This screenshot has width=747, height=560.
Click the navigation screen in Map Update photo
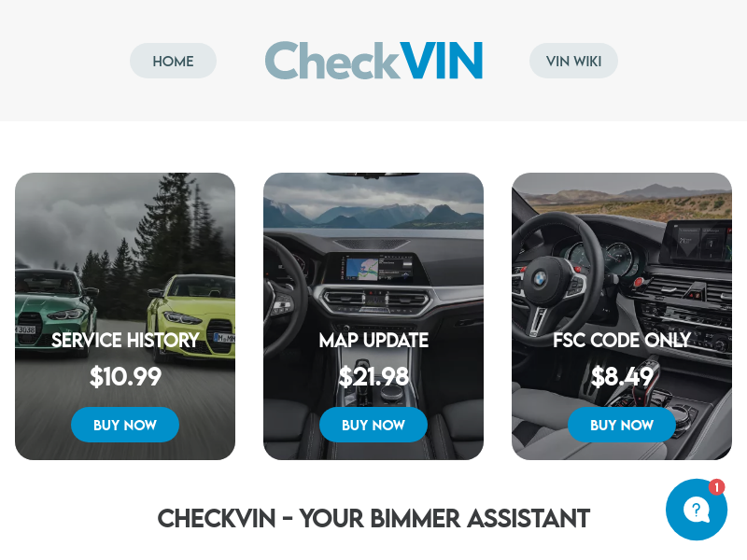pos(361,269)
